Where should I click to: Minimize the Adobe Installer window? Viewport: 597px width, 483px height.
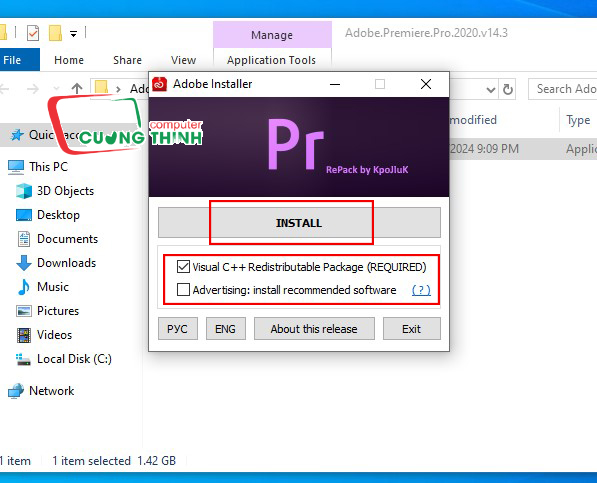pyautogui.click(x=335, y=84)
